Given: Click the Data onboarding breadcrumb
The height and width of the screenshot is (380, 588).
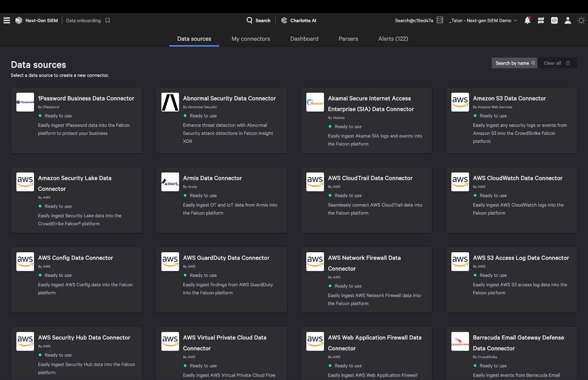Looking at the screenshot, I should 83,21.
